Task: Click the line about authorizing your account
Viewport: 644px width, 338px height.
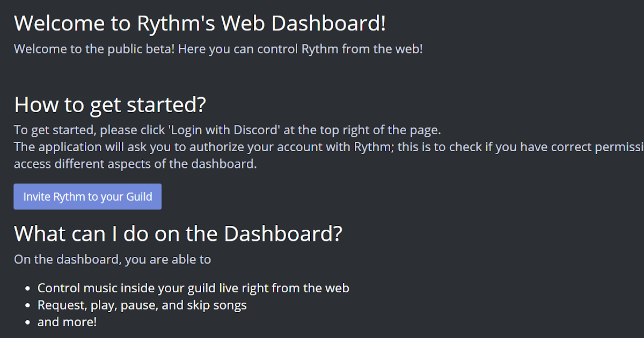Action: click(329, 146)
